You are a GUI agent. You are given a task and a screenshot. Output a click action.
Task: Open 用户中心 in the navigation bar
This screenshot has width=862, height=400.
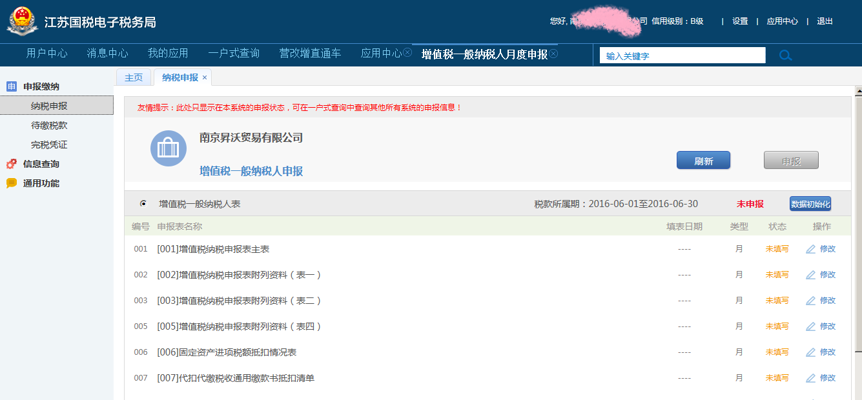pyautogui.click(x=47, y=53)
